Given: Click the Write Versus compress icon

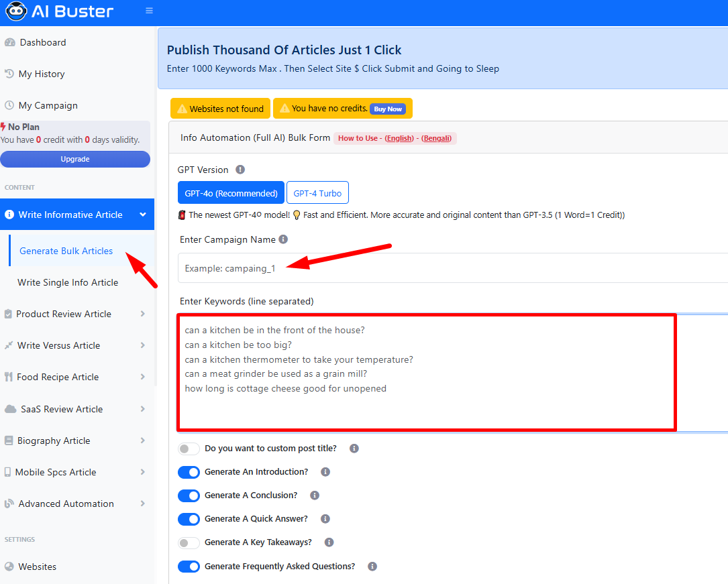Looking at the screenshot, I should coord(8,345).
